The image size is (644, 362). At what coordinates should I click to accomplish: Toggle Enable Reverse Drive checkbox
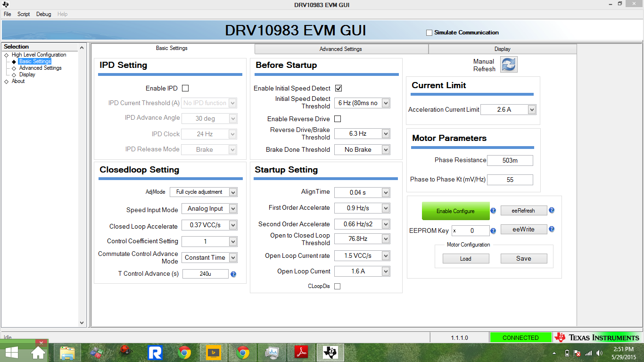pos(338,119)
